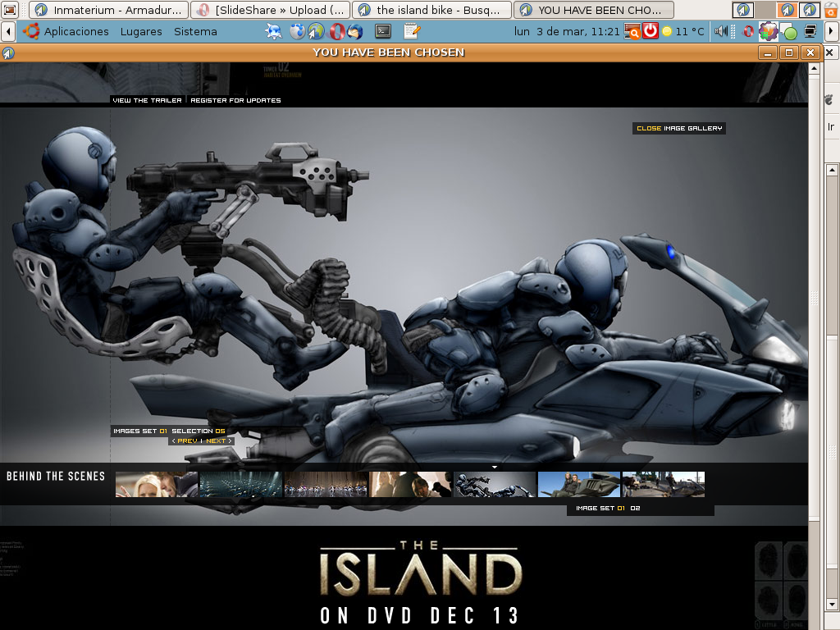The height and width of the screenshot is (630, 840).
Task: Click the weather 11 °C indicator
Action: tap(683, 31)
